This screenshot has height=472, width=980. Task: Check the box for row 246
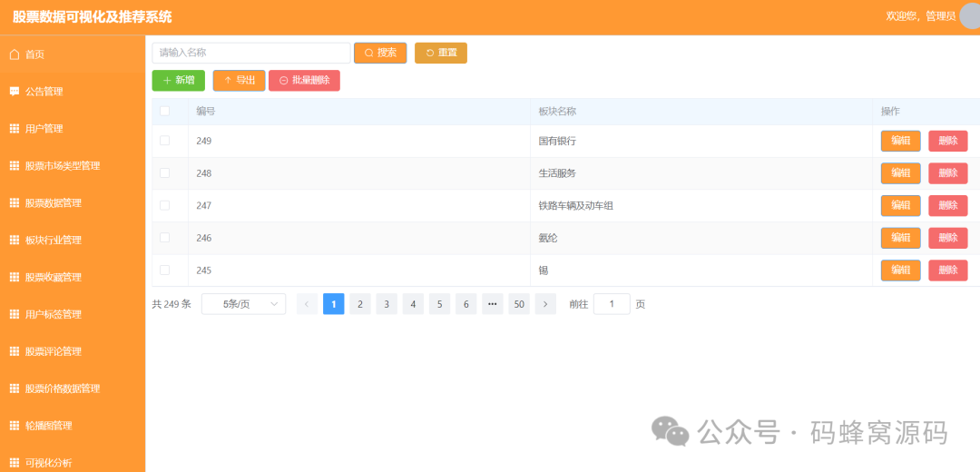point(165,238)
